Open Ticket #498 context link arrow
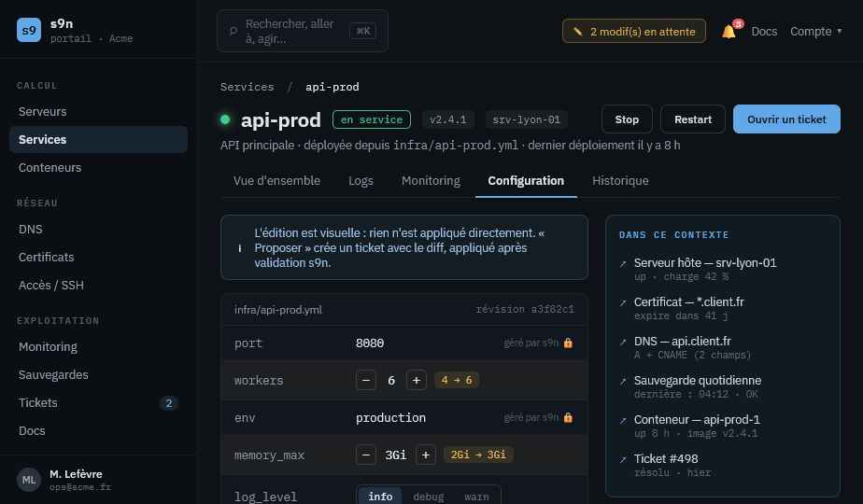863x504 pixels. point(623,459)
